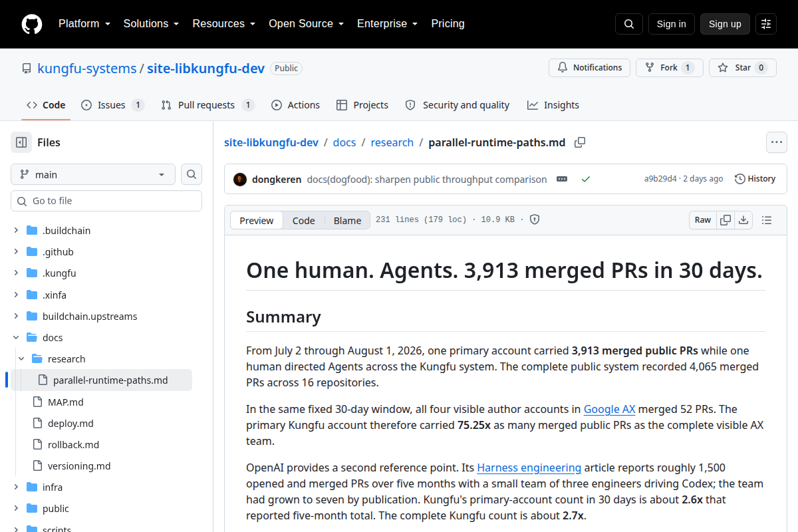Go to research breadcrumb folder
Viewport: 798px width, 532px height.
click(x=392, y=142)
